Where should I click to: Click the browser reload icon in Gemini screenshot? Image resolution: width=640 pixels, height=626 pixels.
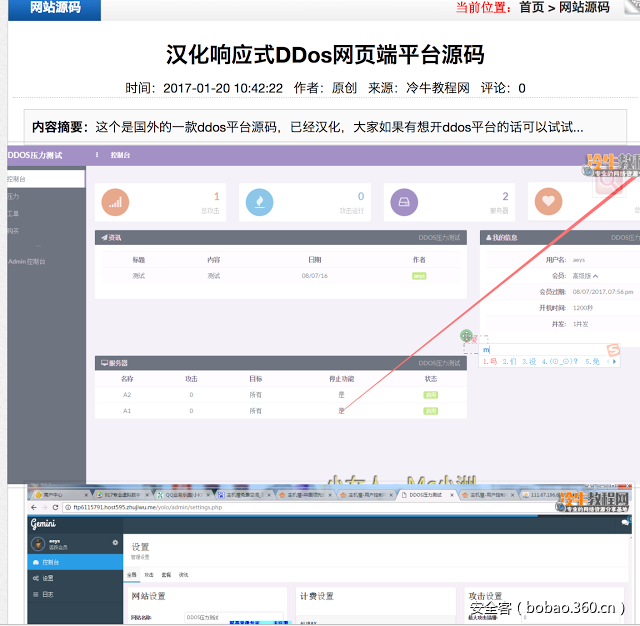56,507
